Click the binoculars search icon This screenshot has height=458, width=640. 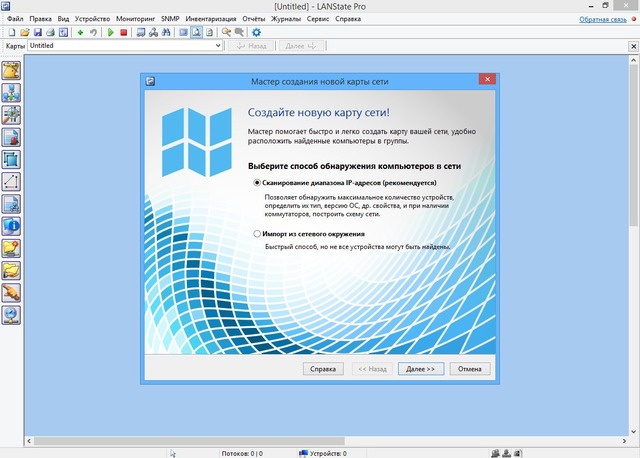[167, 32]
